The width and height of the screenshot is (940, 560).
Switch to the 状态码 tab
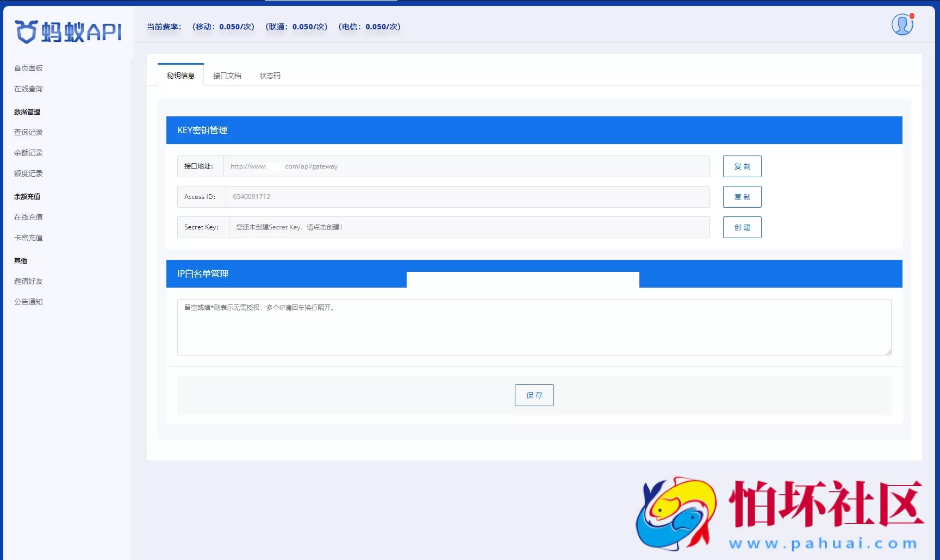(x=270, y=76)
